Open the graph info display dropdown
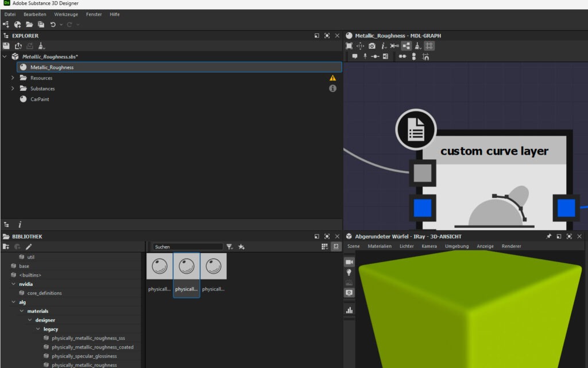This screenshot has width=588, height=368. 384,46
